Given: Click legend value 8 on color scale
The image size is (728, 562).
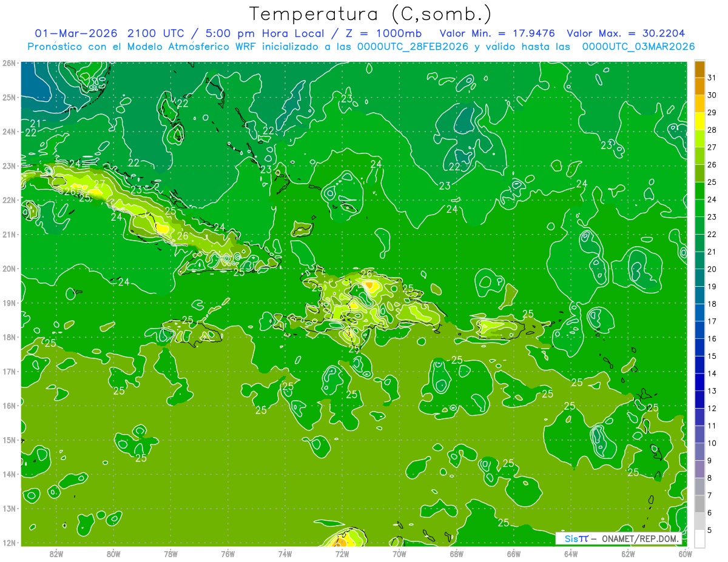Looking at the screenshot, I should [x=710, y=478].
